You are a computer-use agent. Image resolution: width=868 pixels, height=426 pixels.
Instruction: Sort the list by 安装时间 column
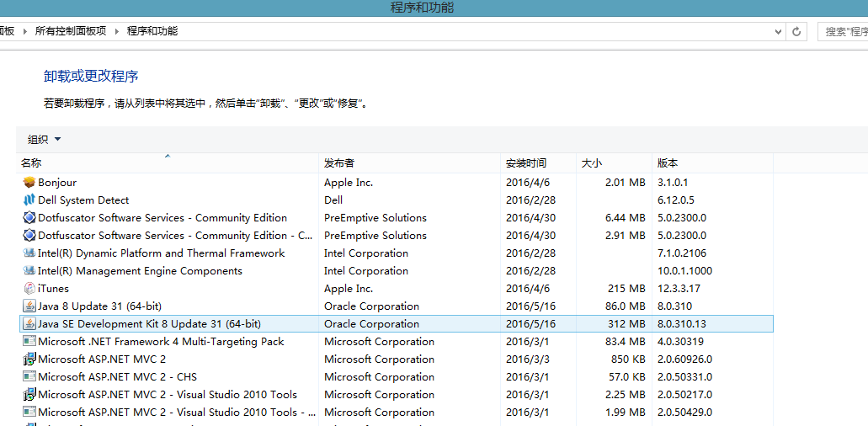(538, 163)
